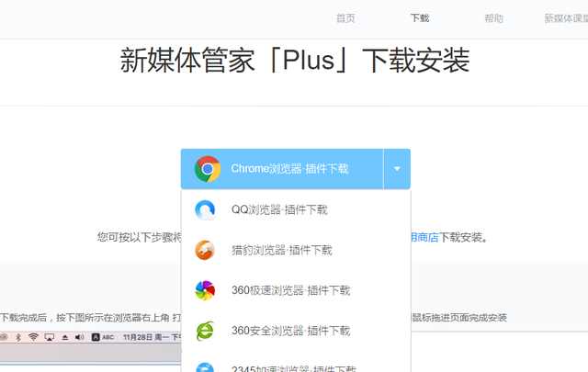Click the eject icon in menu bar
Screen dimensions: 588x372
click(x=65, y=337)
